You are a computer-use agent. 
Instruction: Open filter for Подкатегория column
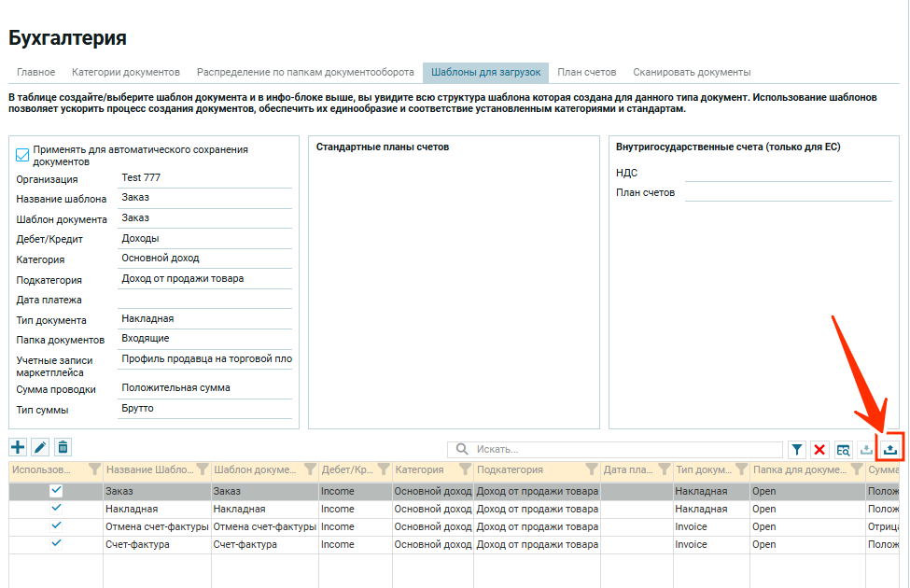[x=592, y=469]
